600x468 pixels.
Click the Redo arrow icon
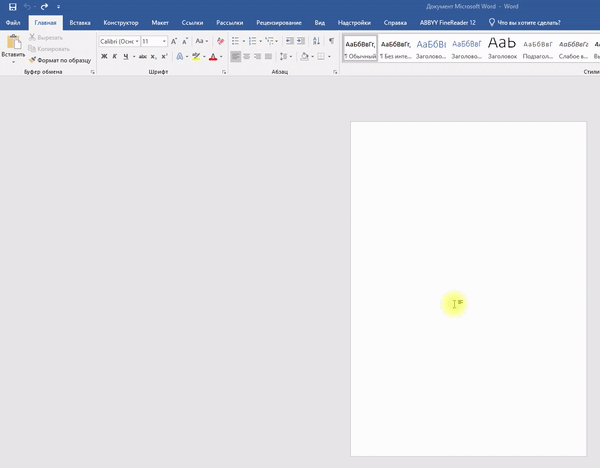point(44,7)
